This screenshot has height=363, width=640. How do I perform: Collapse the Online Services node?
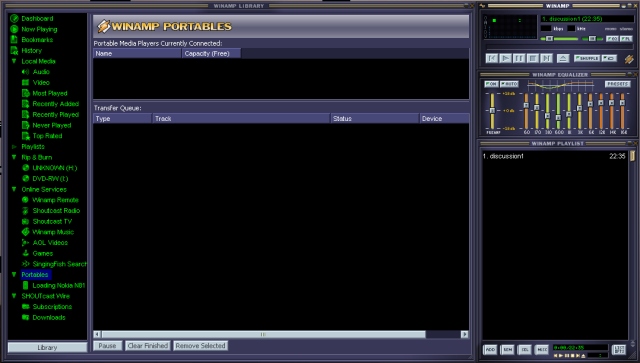[x=14, y=189]
